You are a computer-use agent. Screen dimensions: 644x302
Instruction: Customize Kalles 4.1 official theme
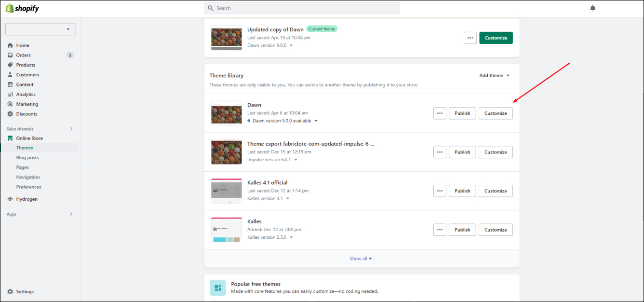(496, 191)
